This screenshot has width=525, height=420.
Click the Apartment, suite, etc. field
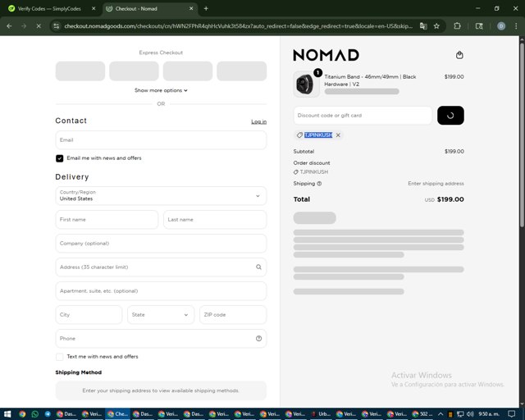[x=161, y=290]
